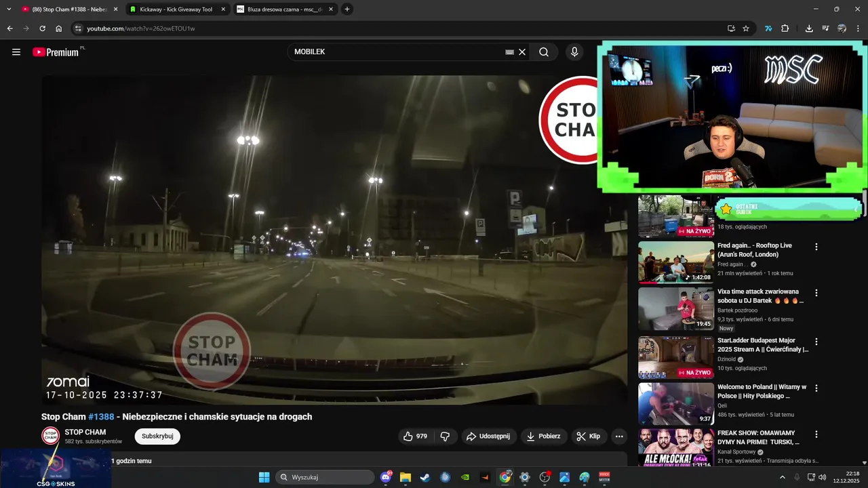Switch to the Stop Cham #1388 tab

point(68,9)
